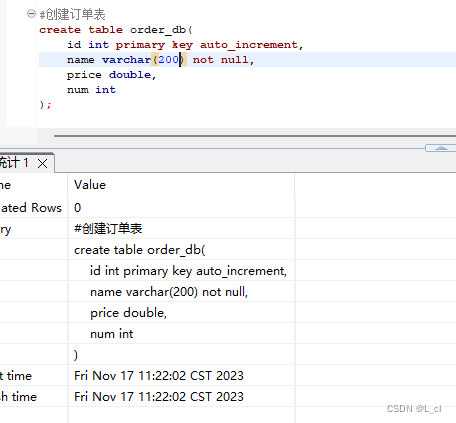Click the Start time name cell
The image size is (456, 423).
33,375
